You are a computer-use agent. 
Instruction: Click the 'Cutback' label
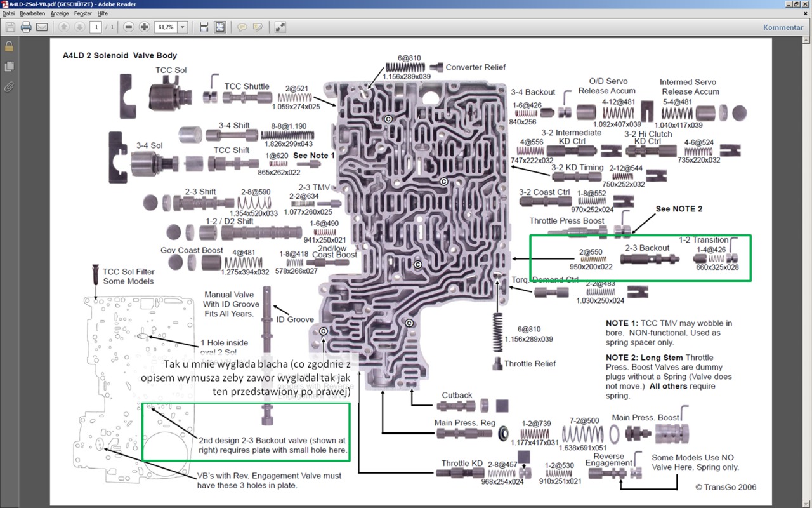(x=457, y=395)
